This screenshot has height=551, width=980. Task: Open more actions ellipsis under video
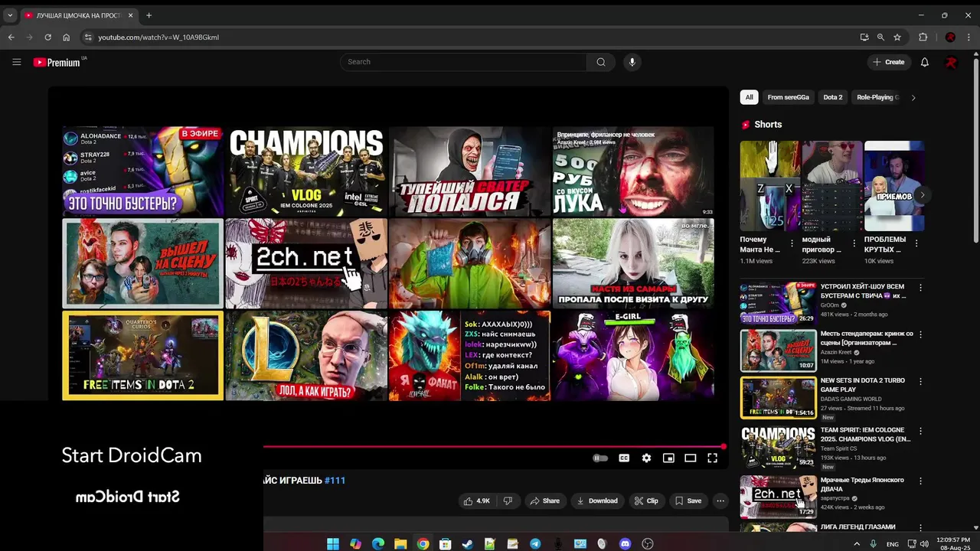click(x=720, y=501)
